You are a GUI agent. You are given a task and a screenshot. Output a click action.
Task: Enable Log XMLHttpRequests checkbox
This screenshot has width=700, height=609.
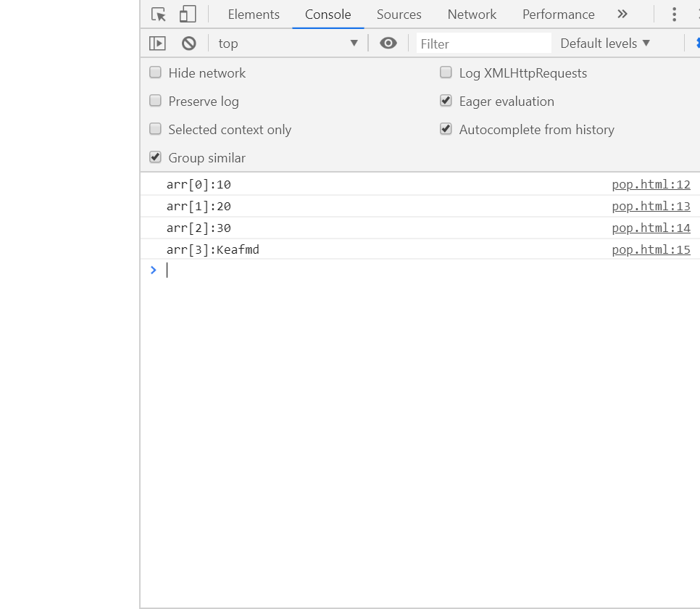tap(446, 72)
